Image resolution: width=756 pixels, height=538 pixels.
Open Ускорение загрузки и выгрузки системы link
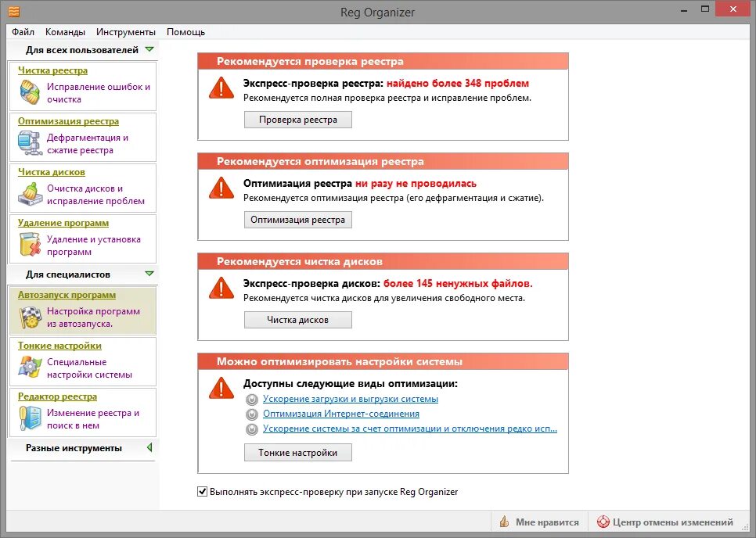coord(351,399)
